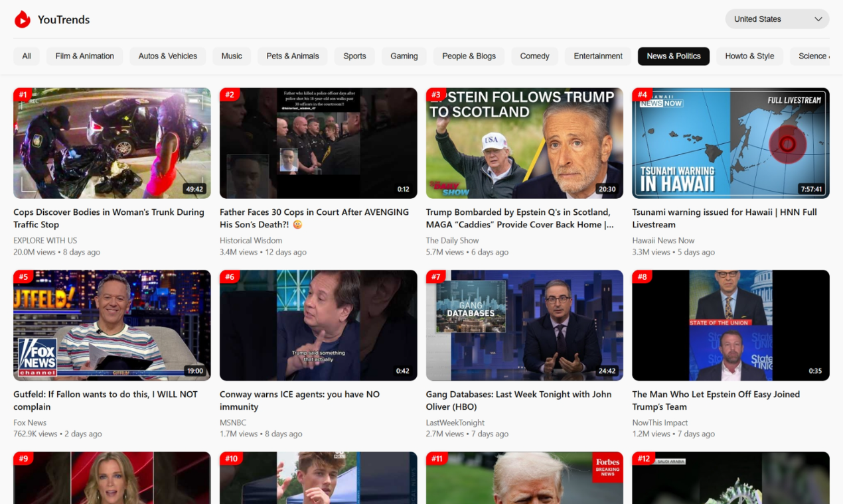Select the News & Politics tab
Image resolution: width=843 pixels, height=504 pixels.
(674, 56)
